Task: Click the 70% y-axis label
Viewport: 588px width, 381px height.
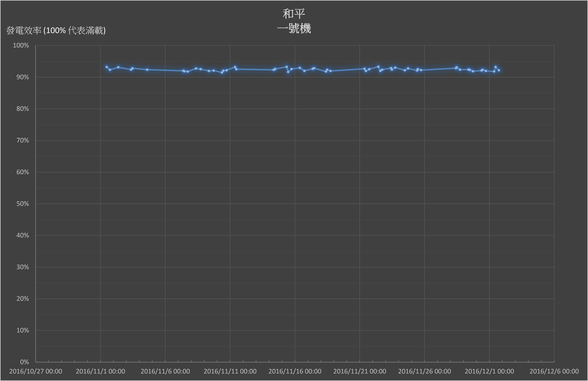Action: [23, 140]
